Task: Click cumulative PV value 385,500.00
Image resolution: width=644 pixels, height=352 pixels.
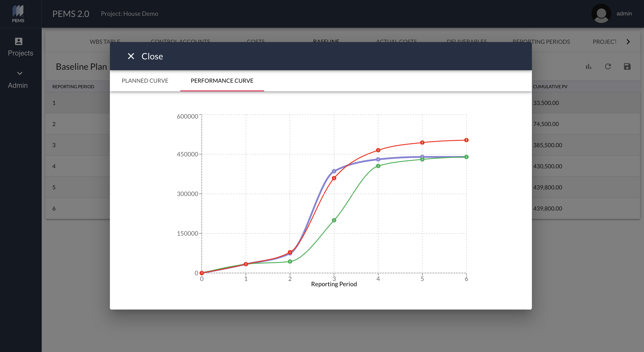Action: [548, 145]
